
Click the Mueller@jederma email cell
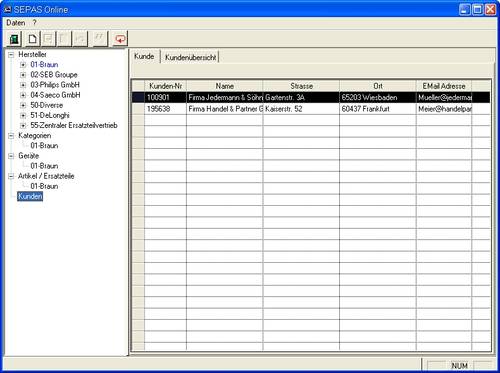click(x=444, y=97)
